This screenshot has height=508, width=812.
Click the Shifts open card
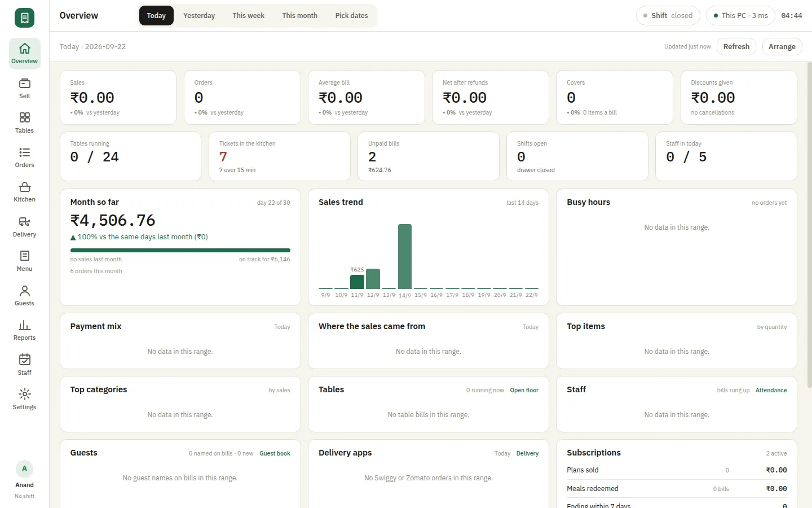577,156
